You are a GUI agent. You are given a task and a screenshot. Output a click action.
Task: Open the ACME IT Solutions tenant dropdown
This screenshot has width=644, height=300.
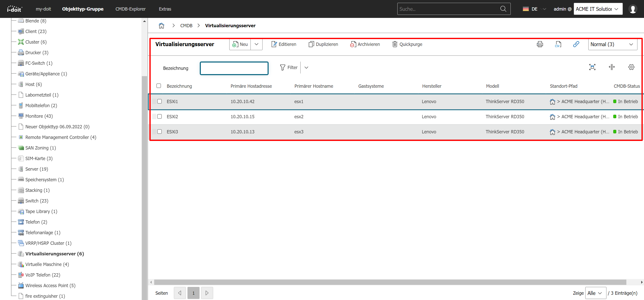(598, 9)
